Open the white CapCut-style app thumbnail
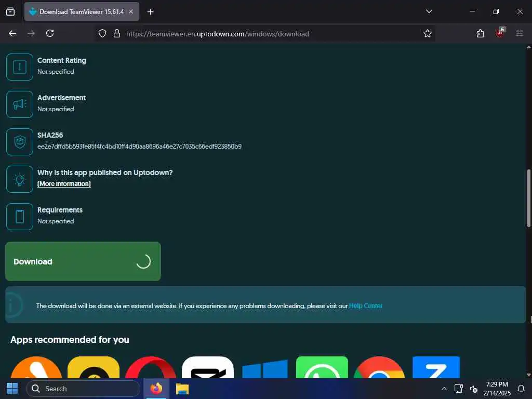The width and height of the screenshot is (532, 399). pos(208,367)
